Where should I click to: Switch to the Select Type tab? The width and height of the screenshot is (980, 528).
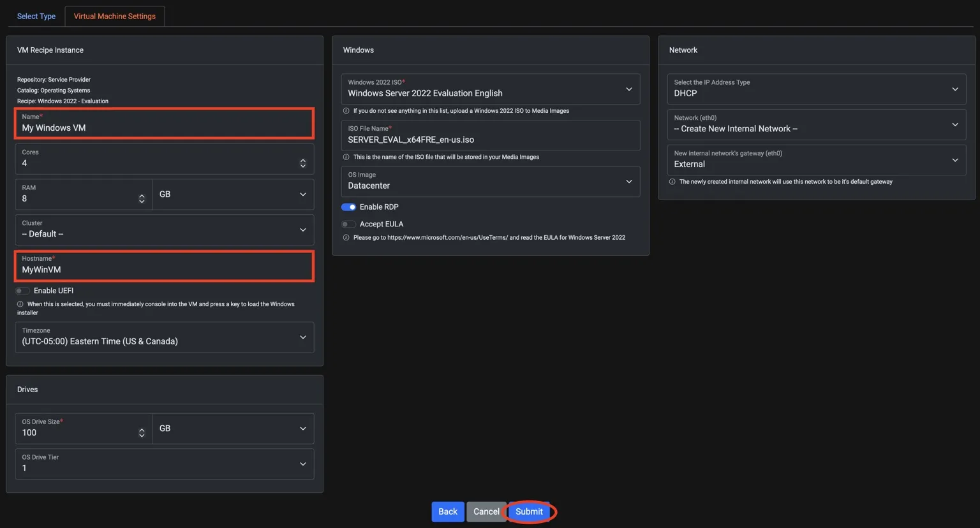pyautogui.click(x=36, y=16)
